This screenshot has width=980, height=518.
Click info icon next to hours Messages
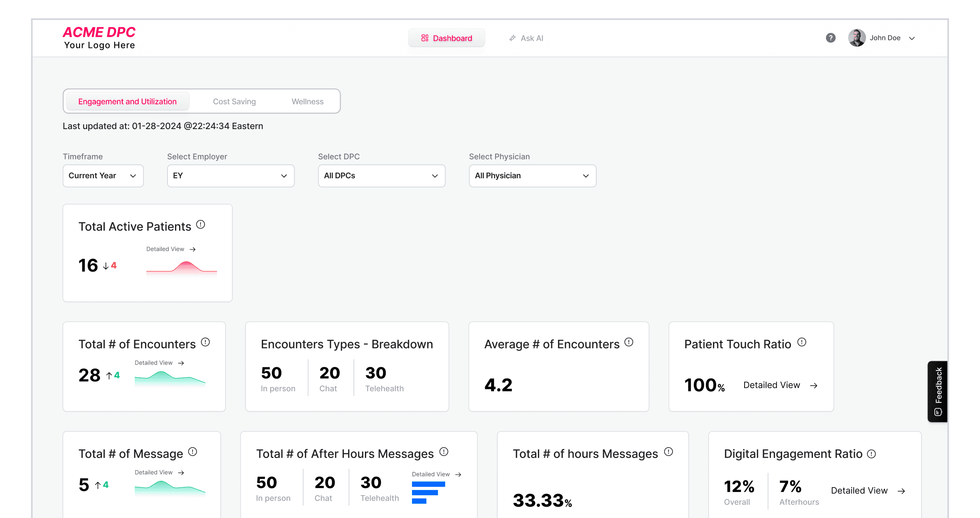coord(669,452)
